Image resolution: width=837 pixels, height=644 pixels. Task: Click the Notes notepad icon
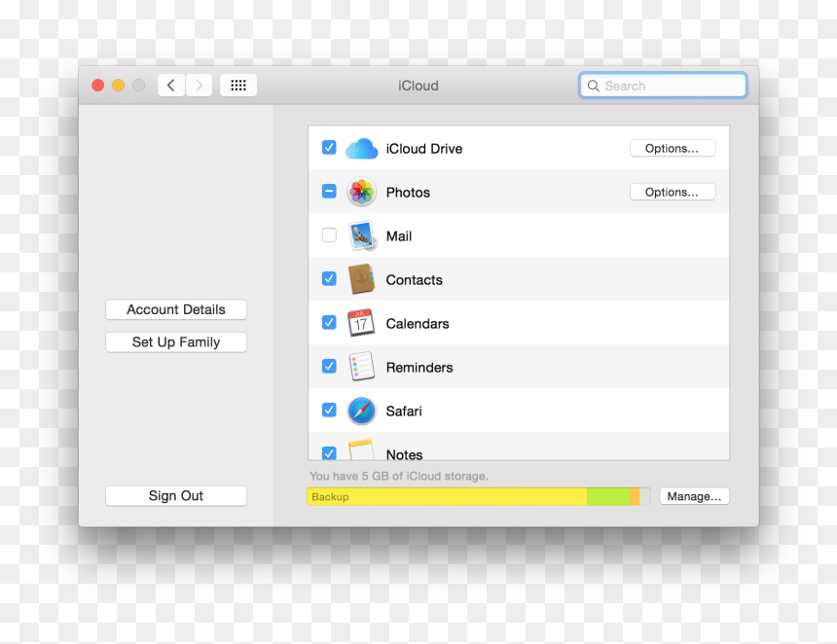(361, 449)
